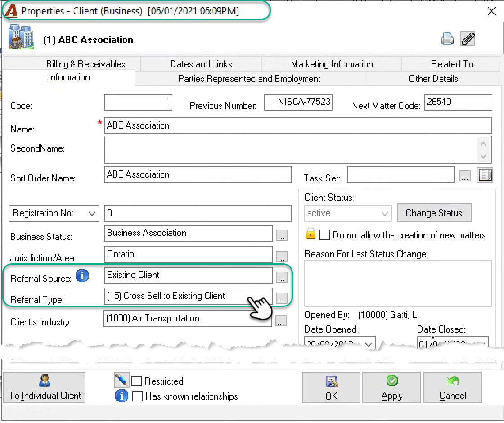Click Reason For Last Status Change text area
504x423 pixels.
(398, 283)
